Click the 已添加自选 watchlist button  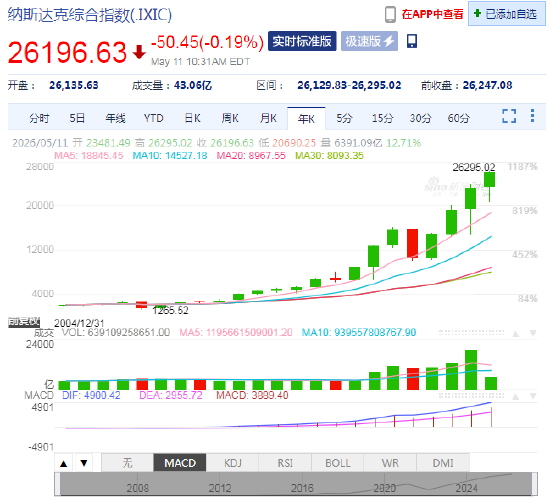[x=507, y=14]
